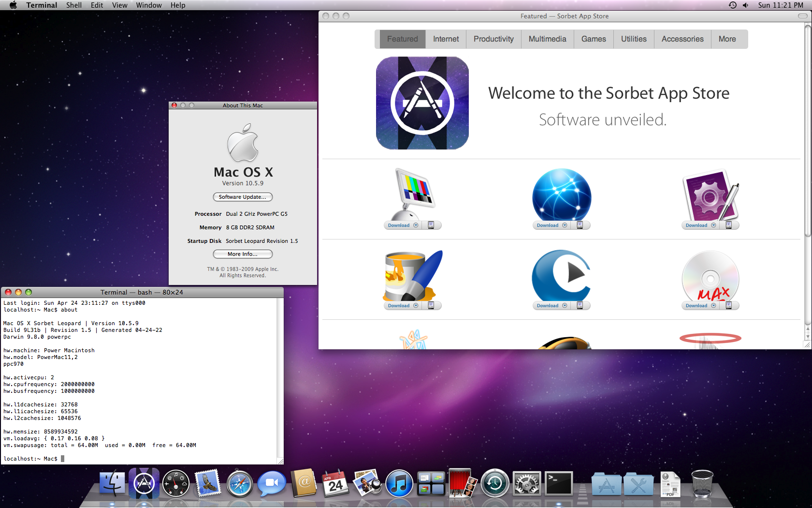
Task: Open Mail stamp icon in the dock
Action: (208, 483)
